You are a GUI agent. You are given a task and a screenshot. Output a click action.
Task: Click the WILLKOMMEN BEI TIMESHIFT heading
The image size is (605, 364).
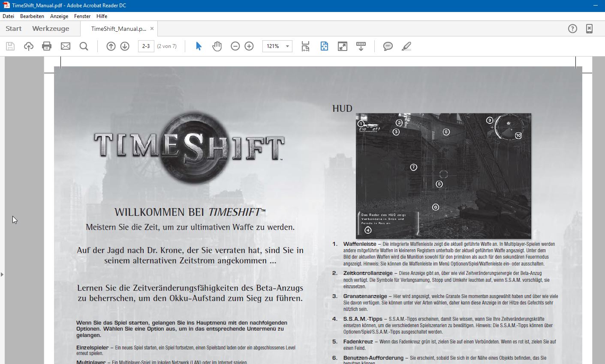pyautogui.click(x=190, y=212)
